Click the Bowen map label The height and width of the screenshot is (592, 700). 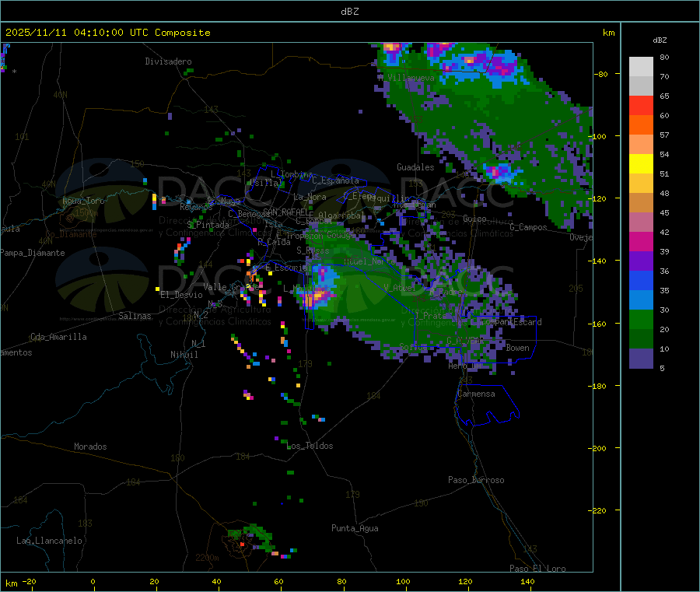click(x=517, y=349)
